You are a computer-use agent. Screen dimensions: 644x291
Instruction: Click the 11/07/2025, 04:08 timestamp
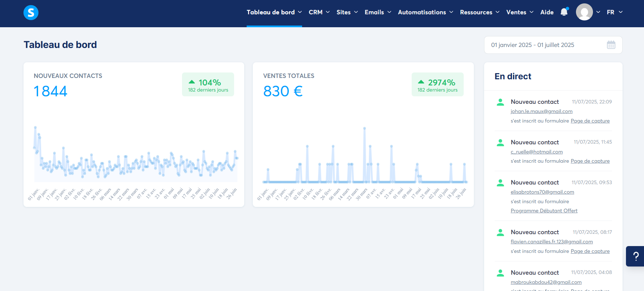click(x=591, y=272)
